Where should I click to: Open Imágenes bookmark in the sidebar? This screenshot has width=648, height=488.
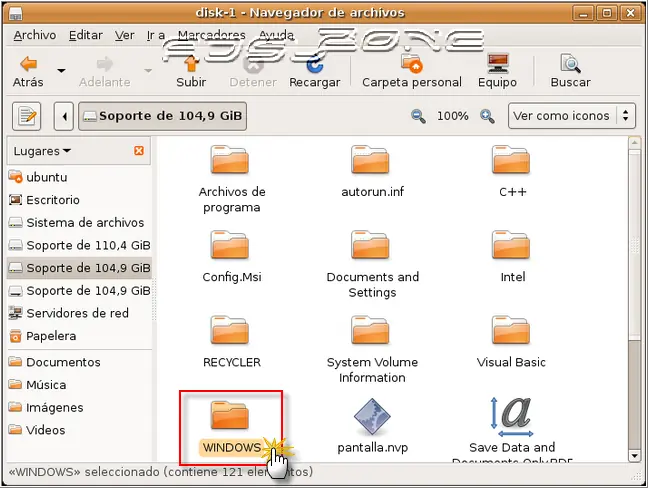click(x=79, y=407)
